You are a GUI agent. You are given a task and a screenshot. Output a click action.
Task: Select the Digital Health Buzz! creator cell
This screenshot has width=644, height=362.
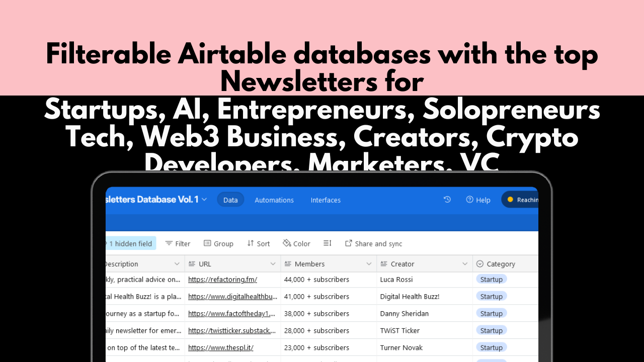(425, 297)
